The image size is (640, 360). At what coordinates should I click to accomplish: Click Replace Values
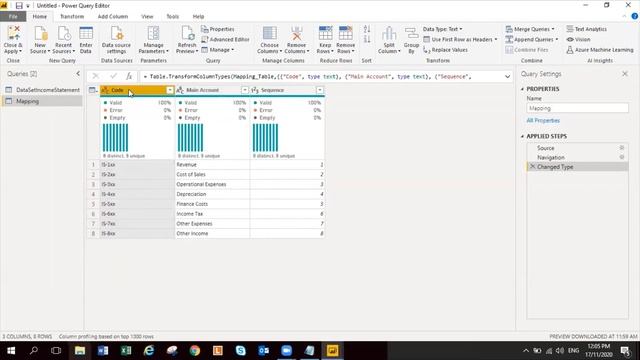coord(445,50)
